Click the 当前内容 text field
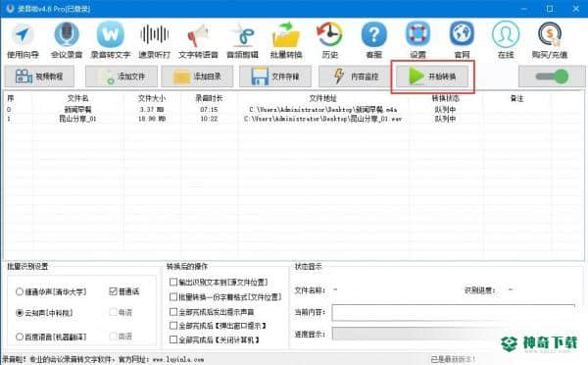The height and width of the screenshot is (365, 588). tap(453, 312)
